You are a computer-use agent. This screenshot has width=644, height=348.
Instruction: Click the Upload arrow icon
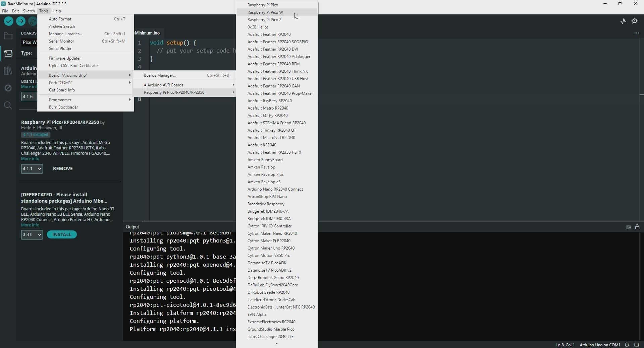(21, 21)
